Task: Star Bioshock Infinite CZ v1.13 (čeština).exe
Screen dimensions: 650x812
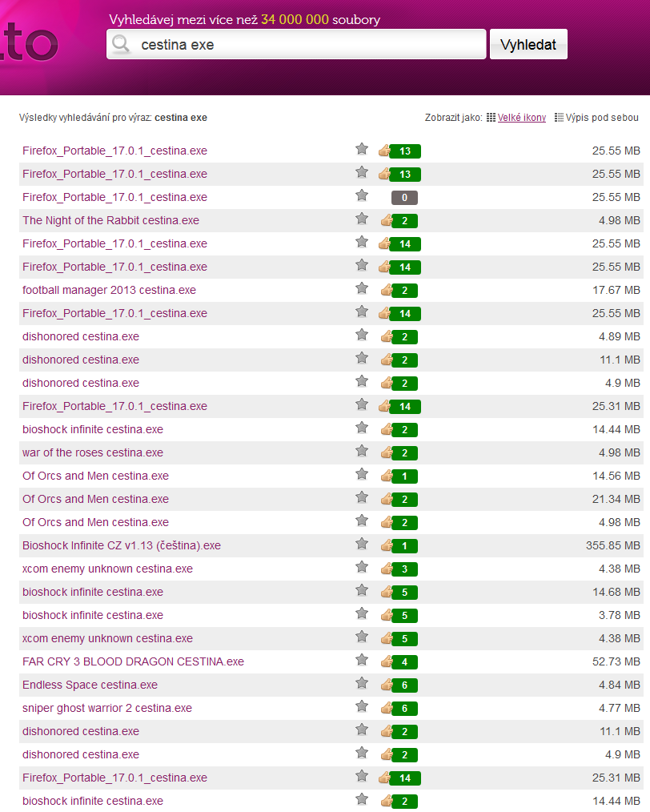Action: coord(362,544)
